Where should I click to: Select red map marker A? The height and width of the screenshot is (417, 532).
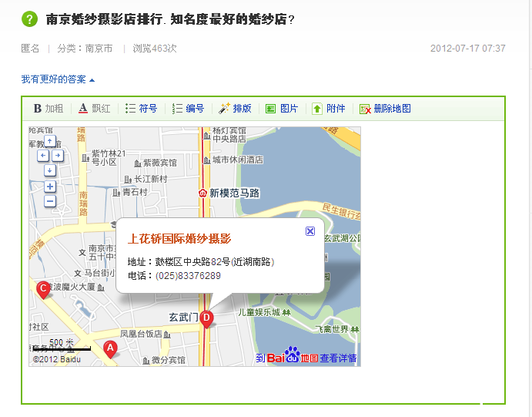click(110, 348)
